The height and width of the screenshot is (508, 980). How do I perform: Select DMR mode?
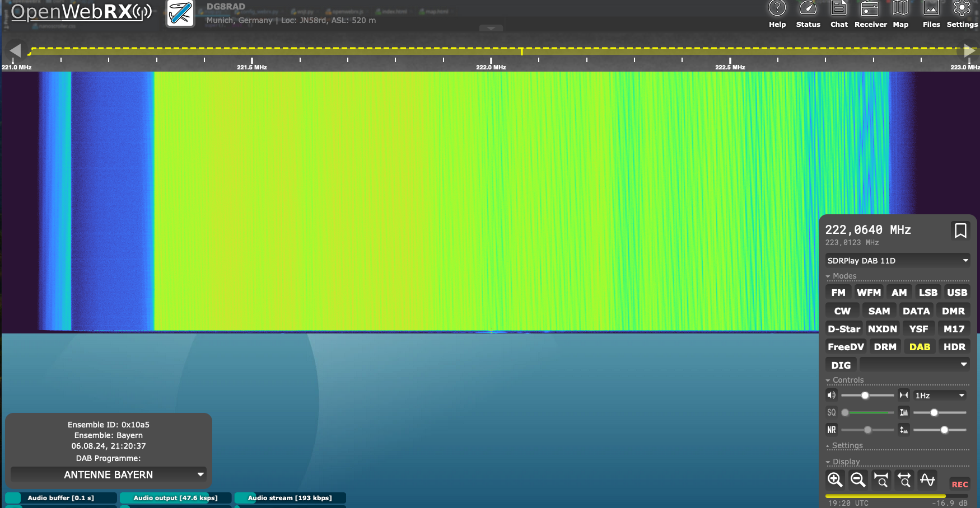pos(953,311)
